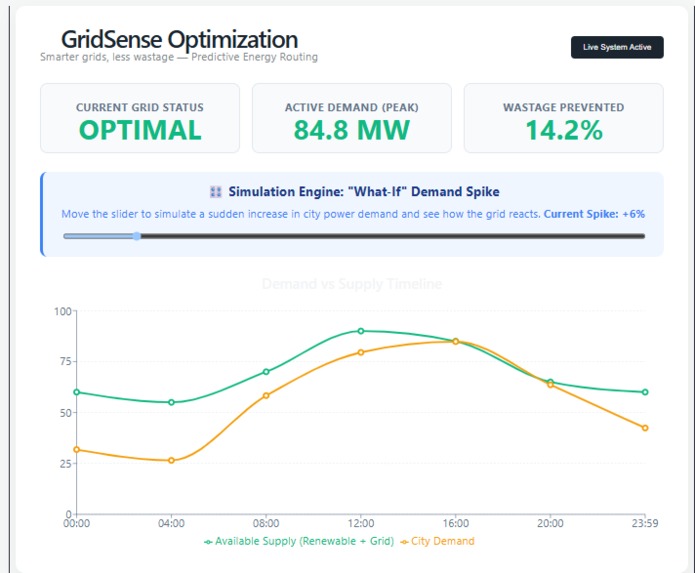Toggle City Demand legend entry
Viewport: 695px width, 573px height.
pos(437,542)
